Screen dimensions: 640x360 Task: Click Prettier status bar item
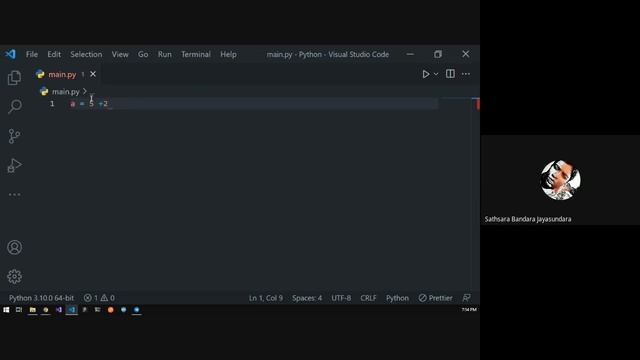click(436, 298)
